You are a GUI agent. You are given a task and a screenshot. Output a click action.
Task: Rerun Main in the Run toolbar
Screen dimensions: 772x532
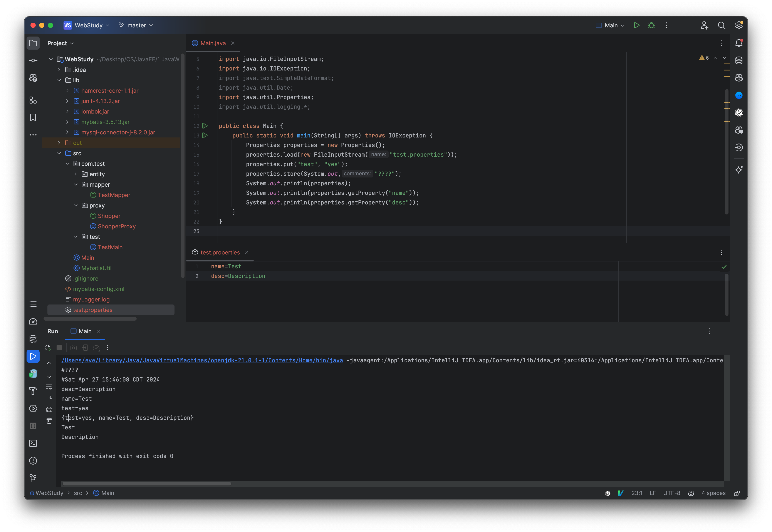pos(48,348)
